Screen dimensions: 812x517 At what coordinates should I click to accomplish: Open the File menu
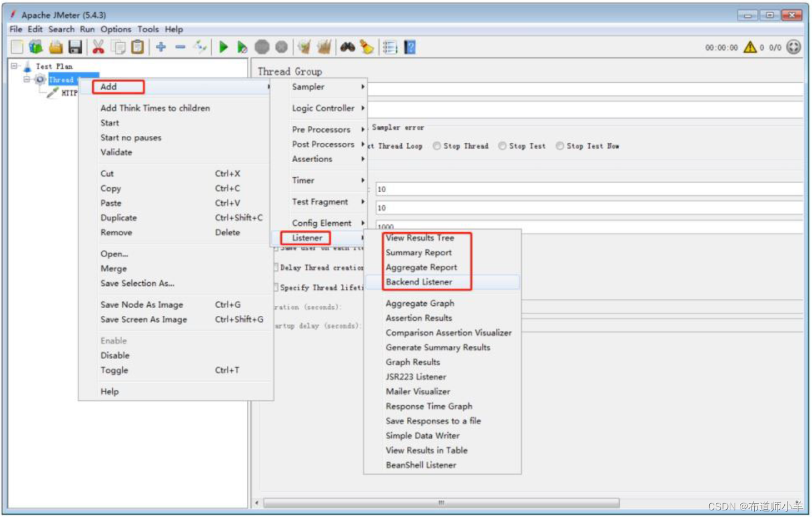click(x=16, y=29)
